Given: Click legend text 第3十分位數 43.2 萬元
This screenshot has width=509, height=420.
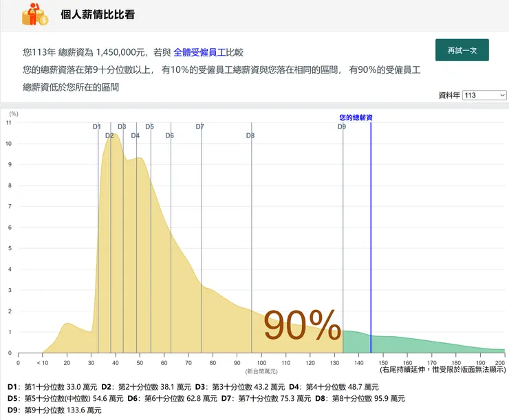Looking at the screenshot, I should pos(248,387).
